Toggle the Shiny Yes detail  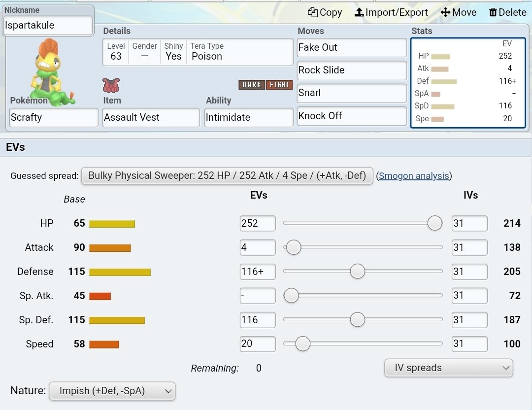pyautogui.click(x=173, y=52)
